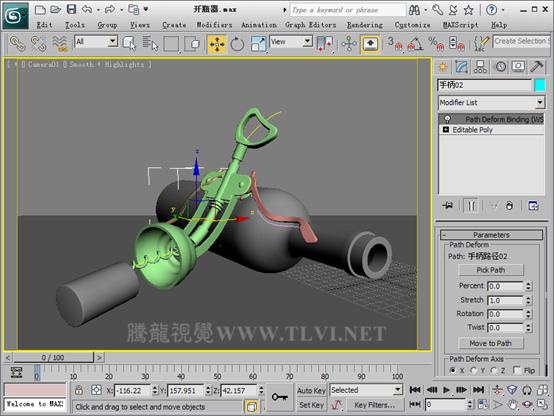Toggle Percent Snap button
554x416 pixels.
(x=436, y=44)
